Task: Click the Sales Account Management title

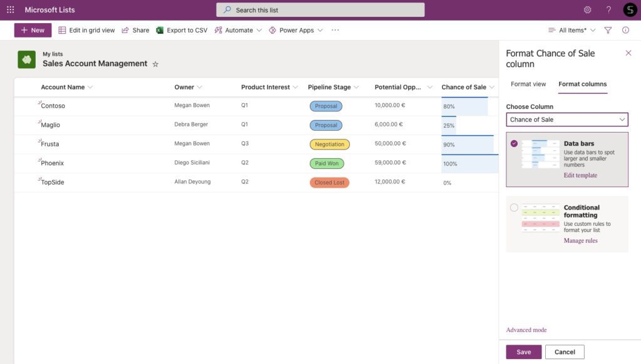Action: point(95,64)
